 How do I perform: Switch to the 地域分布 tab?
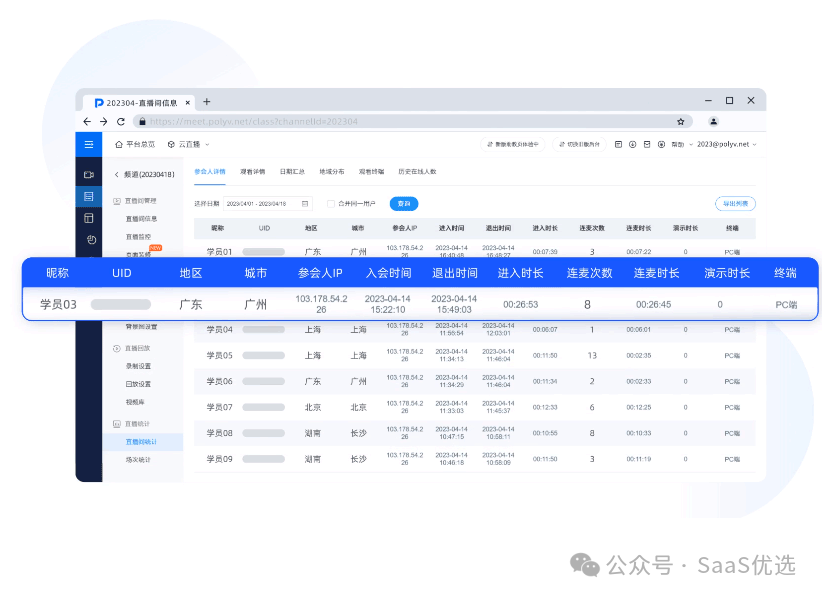[x=330, y=170]
